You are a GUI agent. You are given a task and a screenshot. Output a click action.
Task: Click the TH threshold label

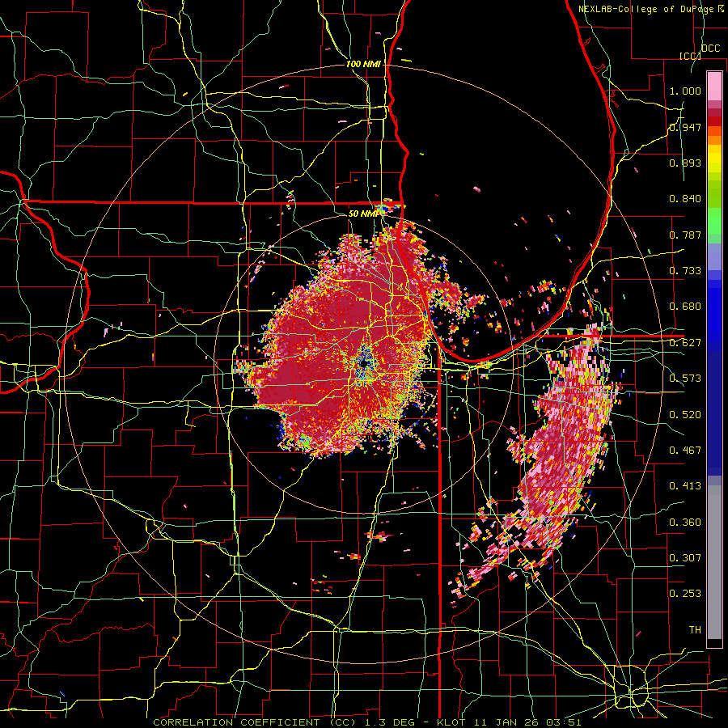(695, 629)
